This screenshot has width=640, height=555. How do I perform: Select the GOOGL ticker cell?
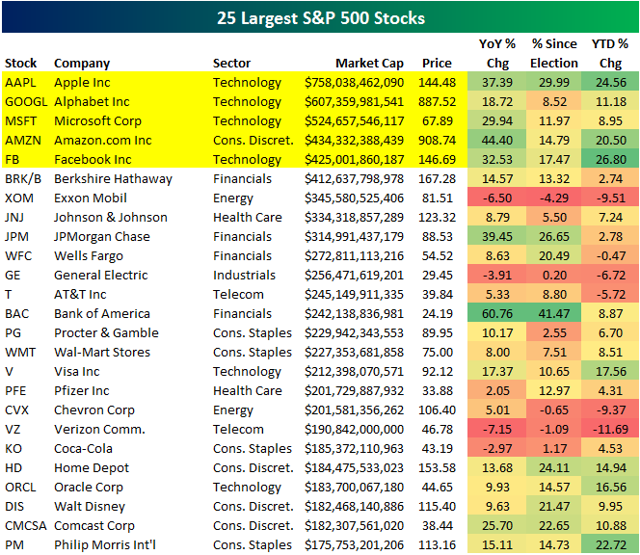(x=25, y=101)
